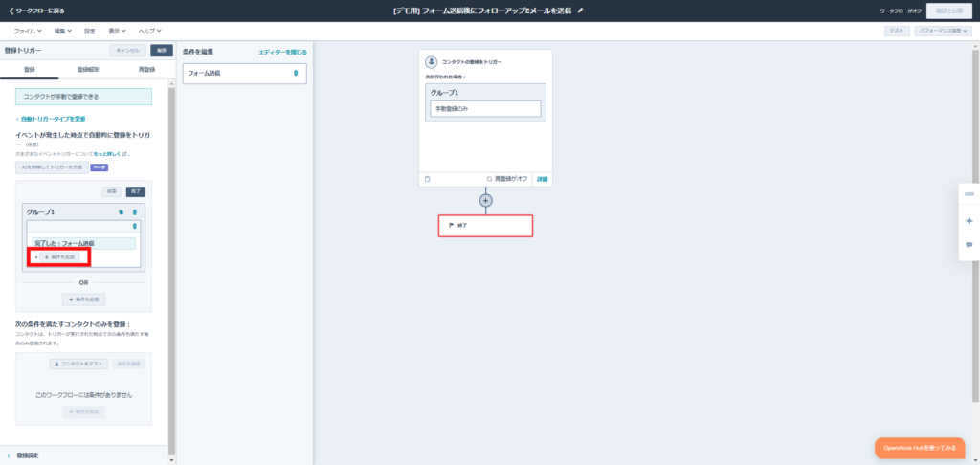
Task: Click the pencil icon to rename the workflow
Action: [x=581, y=10]
